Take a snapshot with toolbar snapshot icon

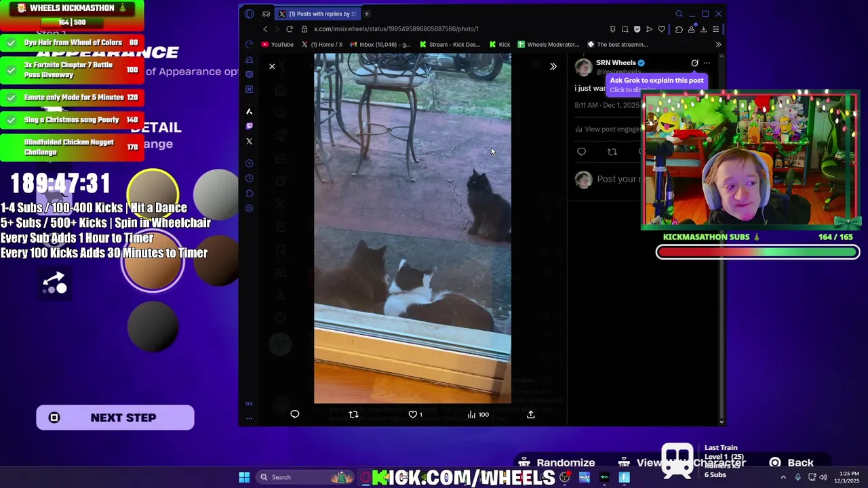(x=625, y=29)
